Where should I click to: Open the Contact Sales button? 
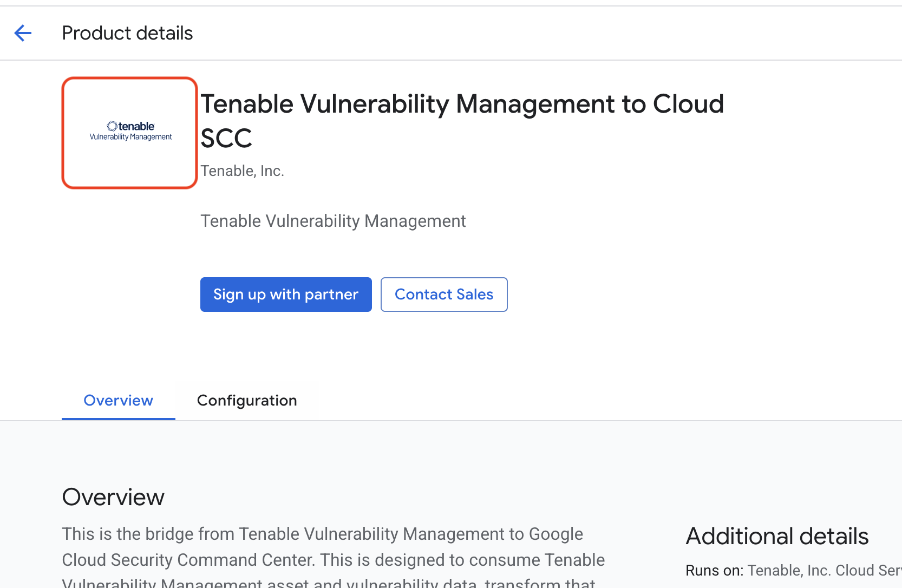pos(444,295)
